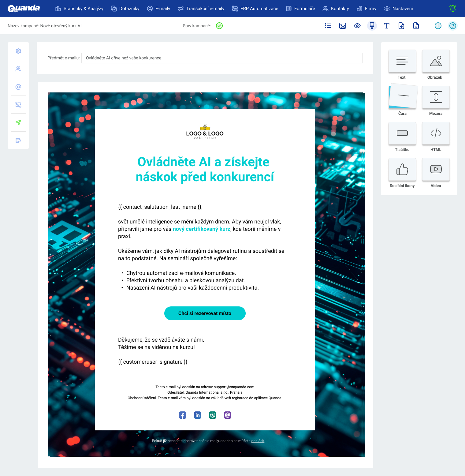Open the alignment bars icon in sidebar
Viewport: 465px width, 476px height.
click(18, 141)
